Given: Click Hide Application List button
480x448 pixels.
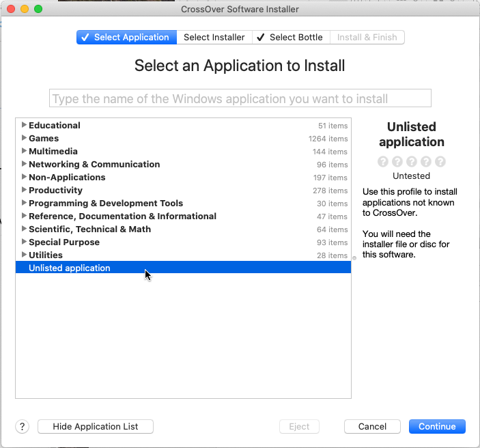Looking at the screenshot, I should [96, 426].
